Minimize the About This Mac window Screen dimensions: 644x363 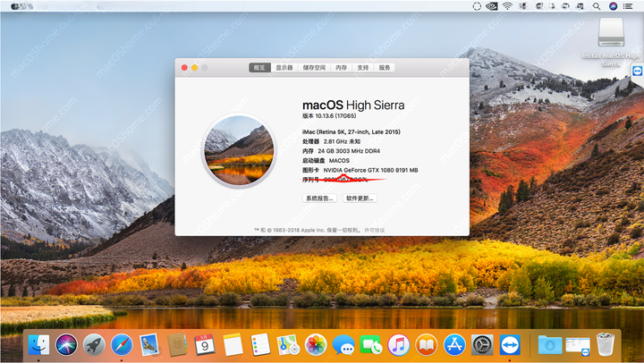click(194, 68)
